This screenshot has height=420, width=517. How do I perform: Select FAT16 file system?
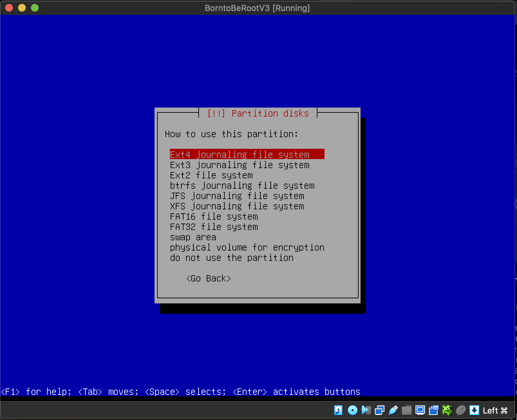pos(214,216)
